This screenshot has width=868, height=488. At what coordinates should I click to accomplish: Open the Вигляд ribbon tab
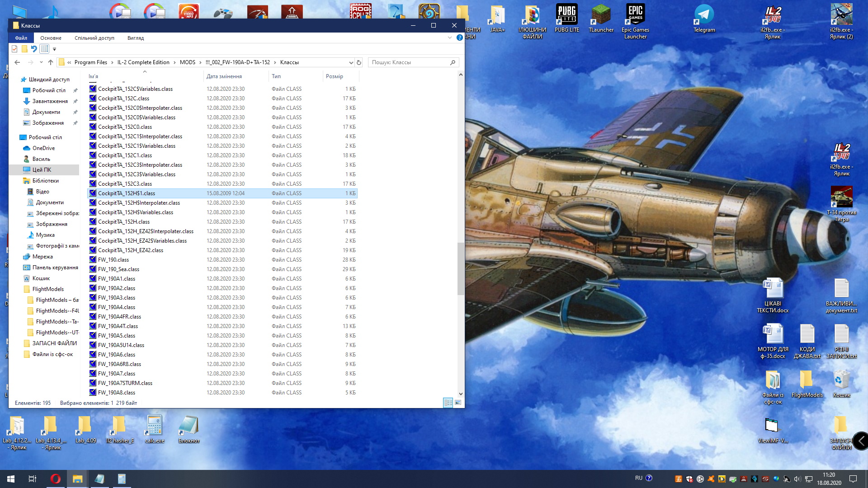coord(135,38)
